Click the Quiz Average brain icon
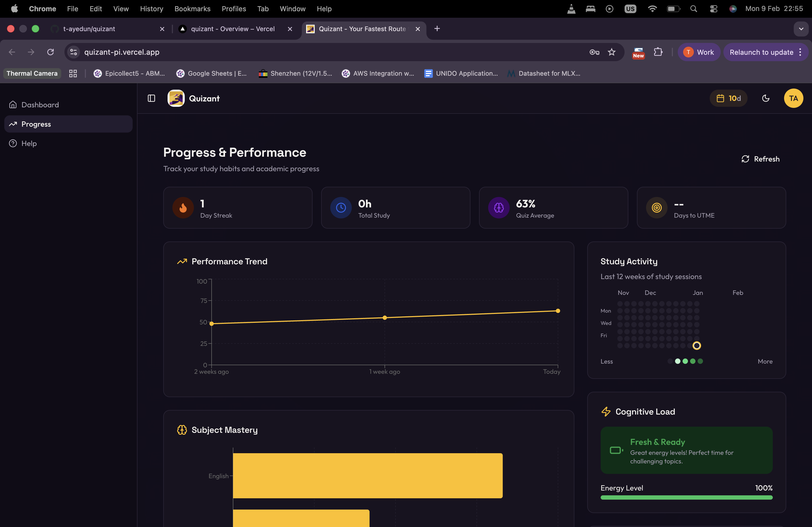The height and width of the screenshot is (527, 812). tap(498, 208)
